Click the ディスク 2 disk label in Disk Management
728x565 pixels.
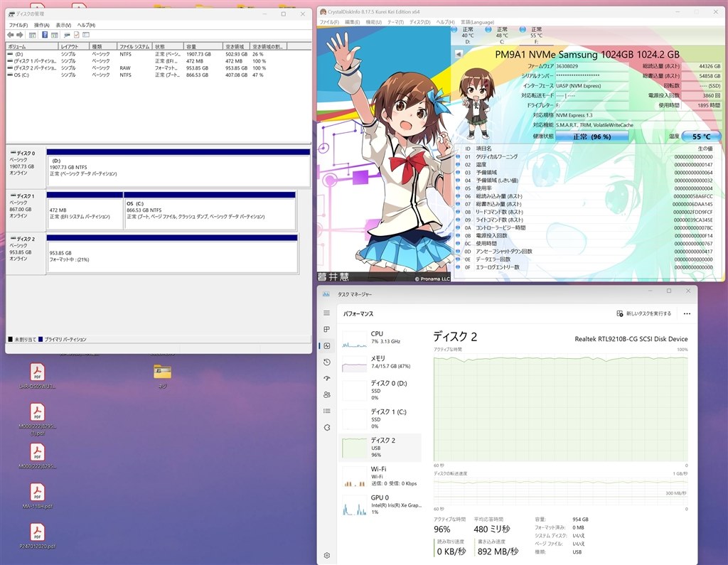[x=26, y=254]
